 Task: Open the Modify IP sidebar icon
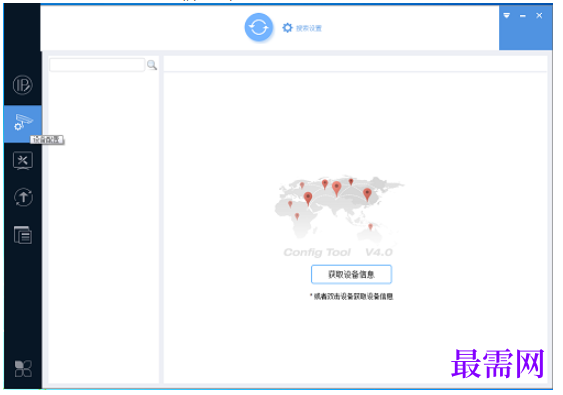[23, 85]
